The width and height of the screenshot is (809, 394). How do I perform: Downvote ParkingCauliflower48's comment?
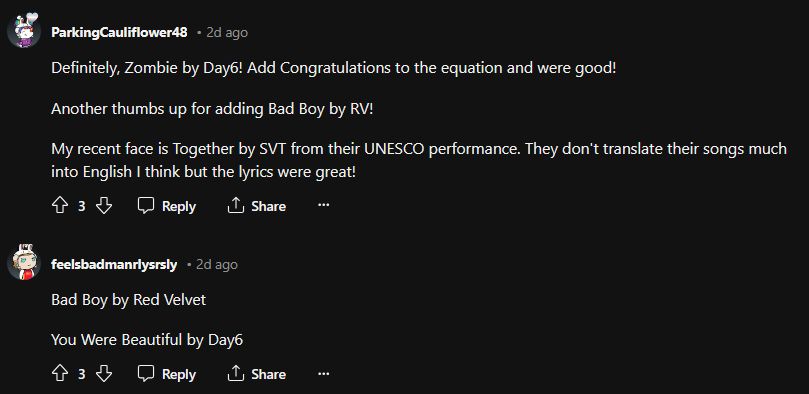tap(104, 206)
